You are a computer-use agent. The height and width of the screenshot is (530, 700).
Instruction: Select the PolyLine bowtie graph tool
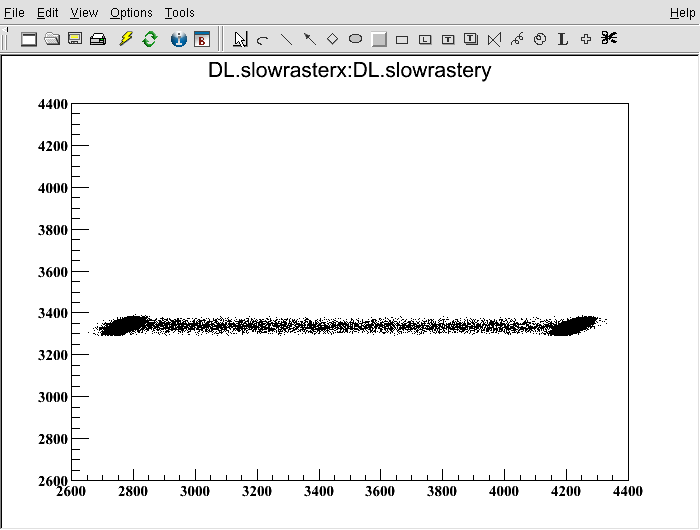494,39
